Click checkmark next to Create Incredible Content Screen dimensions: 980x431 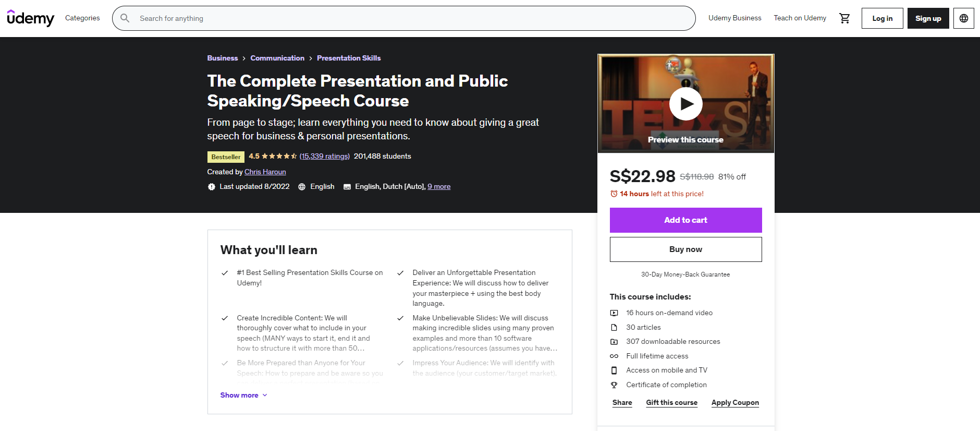pos(225,318)
